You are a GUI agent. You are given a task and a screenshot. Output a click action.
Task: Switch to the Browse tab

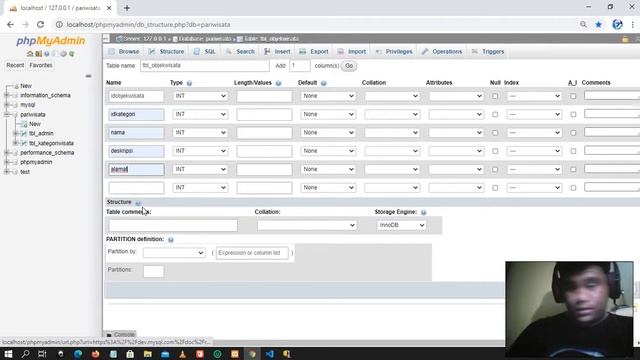(x=124, y=52)
